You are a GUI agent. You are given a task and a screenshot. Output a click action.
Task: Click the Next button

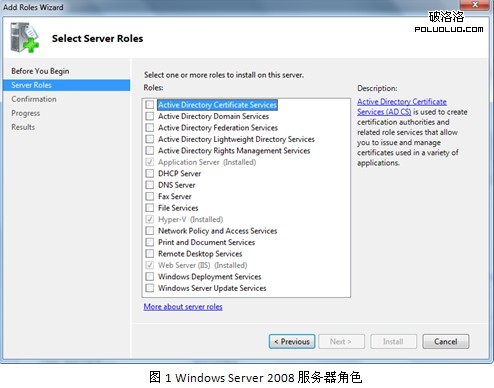click(341, 342)
